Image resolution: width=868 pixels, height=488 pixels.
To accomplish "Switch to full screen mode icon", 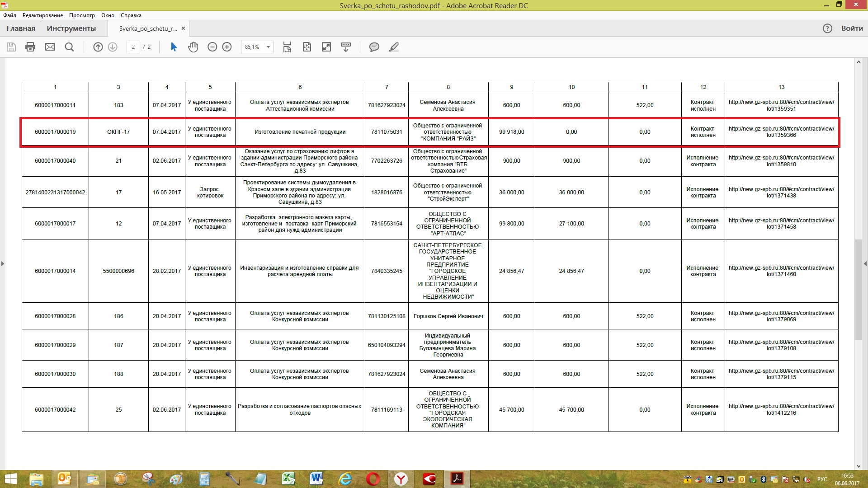I will point(326,47).
